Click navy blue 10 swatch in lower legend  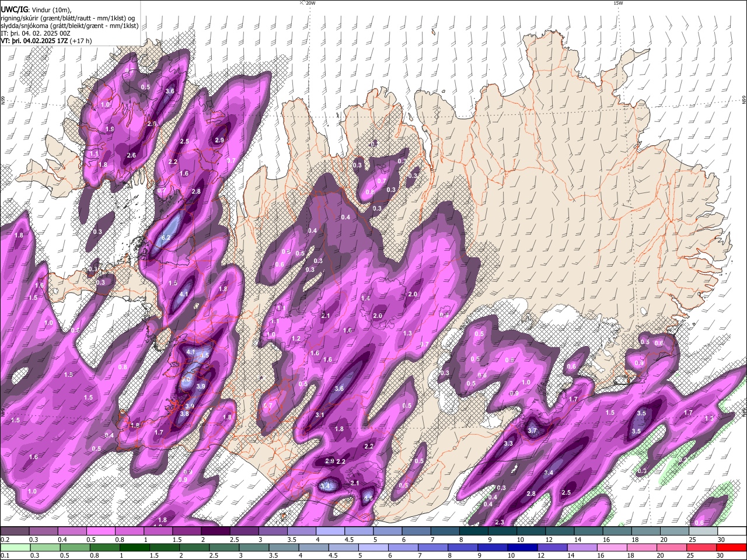[x=523, y=548]
